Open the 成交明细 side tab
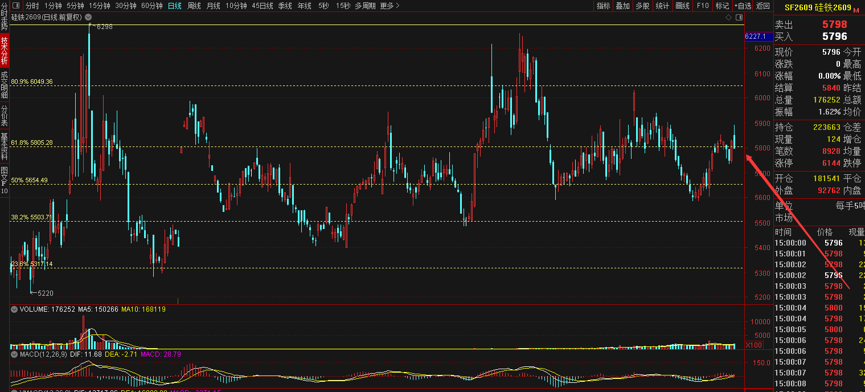The height and width of the screenshot is (392, 865). coord(4,84)
